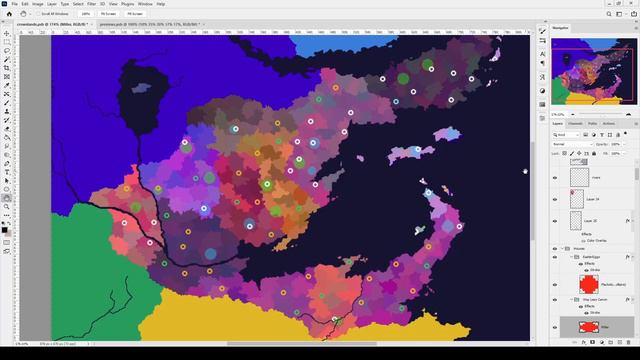Open the Character panel icon in the side dock
The image size is (640, 360).
pyautogui.click(x=542, y=54)
